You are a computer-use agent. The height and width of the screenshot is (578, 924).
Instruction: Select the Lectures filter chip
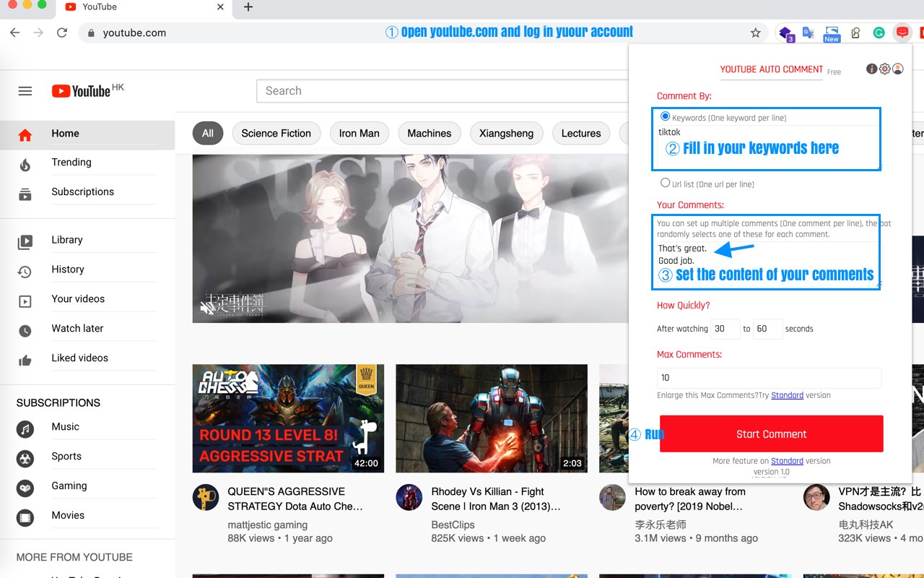(x=581, y=133)
